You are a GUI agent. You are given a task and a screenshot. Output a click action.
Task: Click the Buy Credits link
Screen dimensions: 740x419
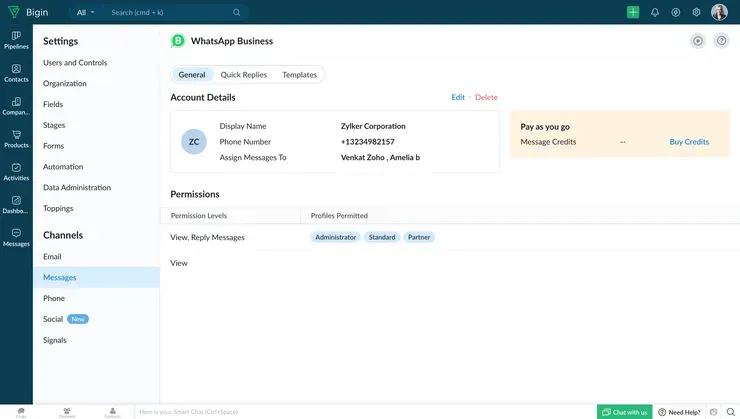[689, 142]
